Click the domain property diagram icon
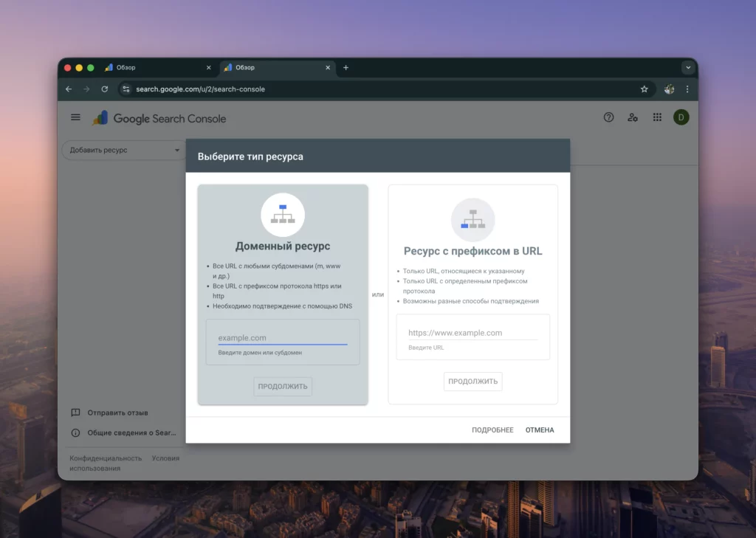This screenshot has width=756, height=538. click(x=283, y=215)
